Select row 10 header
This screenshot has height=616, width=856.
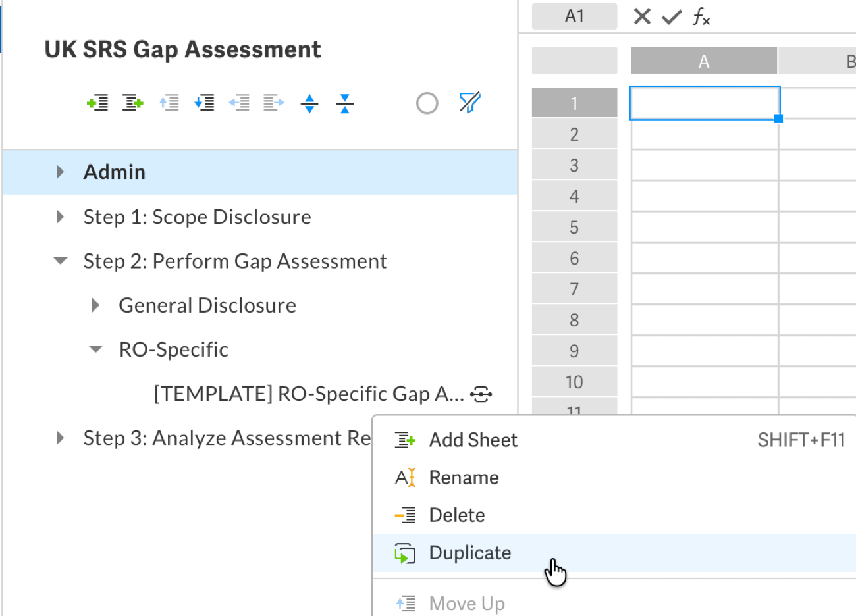point(574,382)
